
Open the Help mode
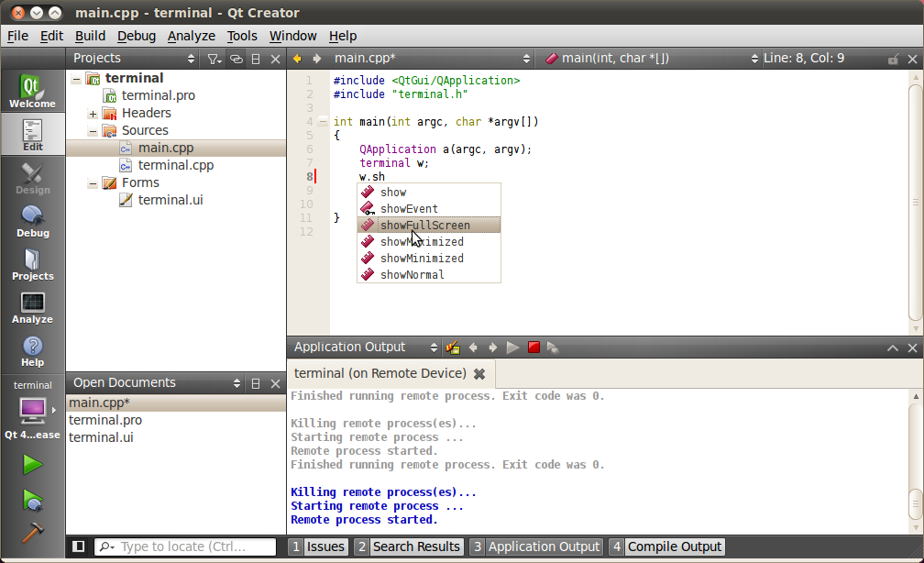pos(32,351)
